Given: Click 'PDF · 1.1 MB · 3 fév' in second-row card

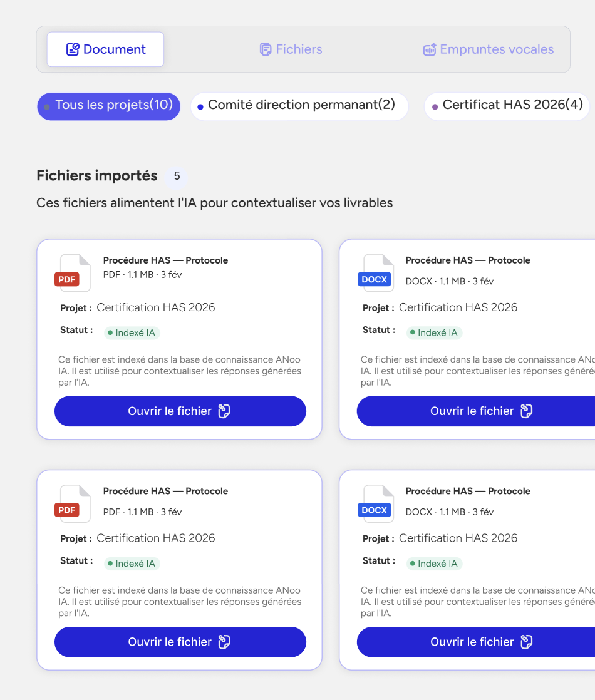Looking at the screenshot, I should coord(143,512).
